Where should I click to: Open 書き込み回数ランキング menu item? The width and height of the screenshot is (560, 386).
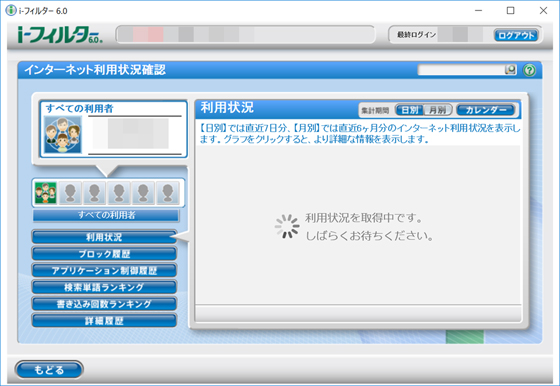pos(104,304)
